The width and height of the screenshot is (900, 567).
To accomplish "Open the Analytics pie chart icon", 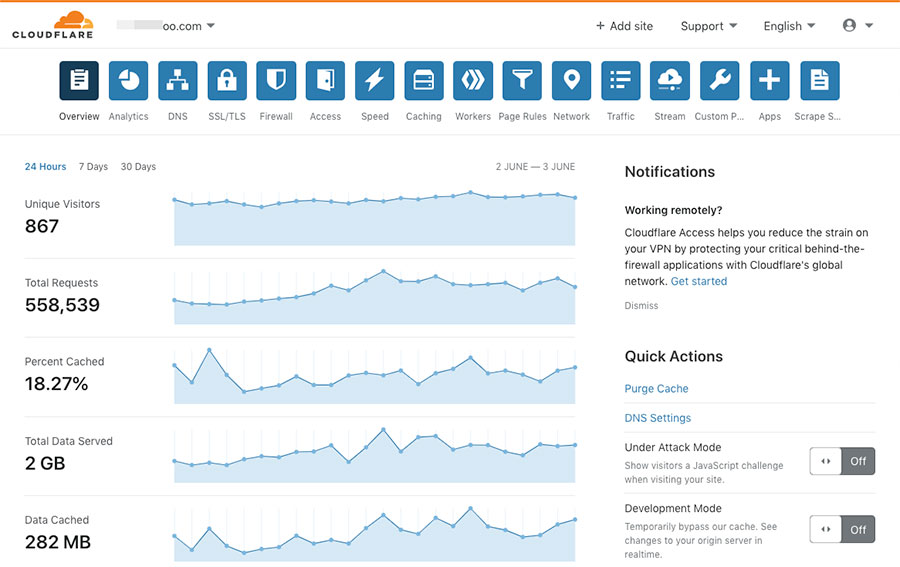I will (x=128, y=80).
